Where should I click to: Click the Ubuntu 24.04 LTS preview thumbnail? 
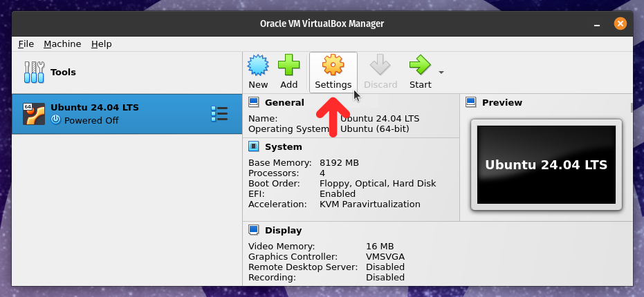click(x=546, y=165)
